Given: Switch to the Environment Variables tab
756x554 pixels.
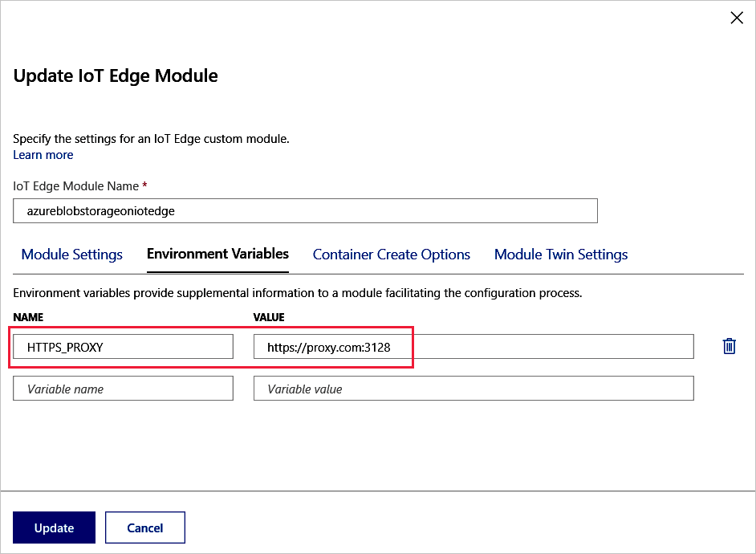Looking at the screenshot, I should click(217, 254).
